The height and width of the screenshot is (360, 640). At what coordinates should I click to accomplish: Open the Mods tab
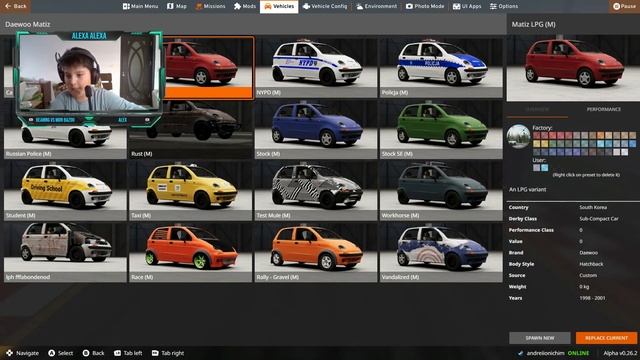(245, 6)
